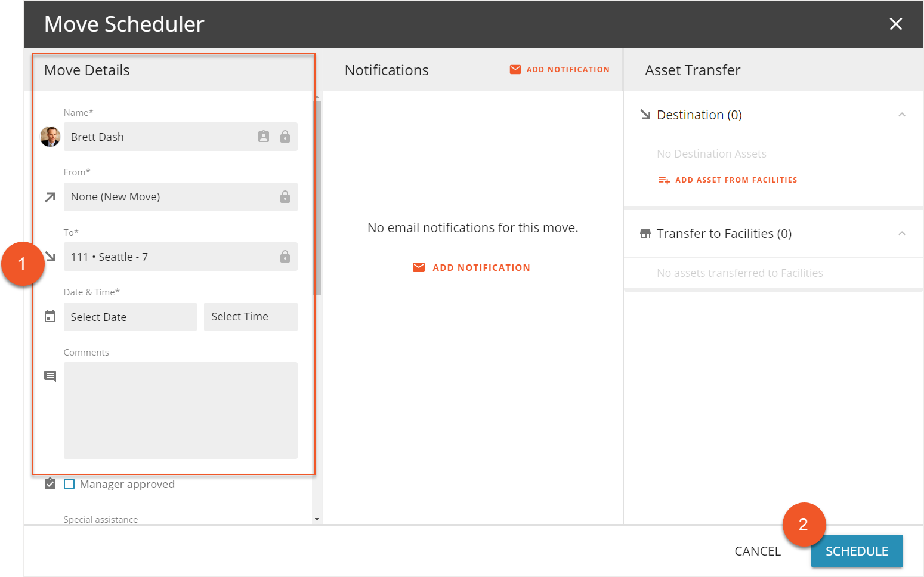This screenshot has height=577, width=924.
Task: Click the comments bubble icon beside the Comments box
Action: pos(50,375)
